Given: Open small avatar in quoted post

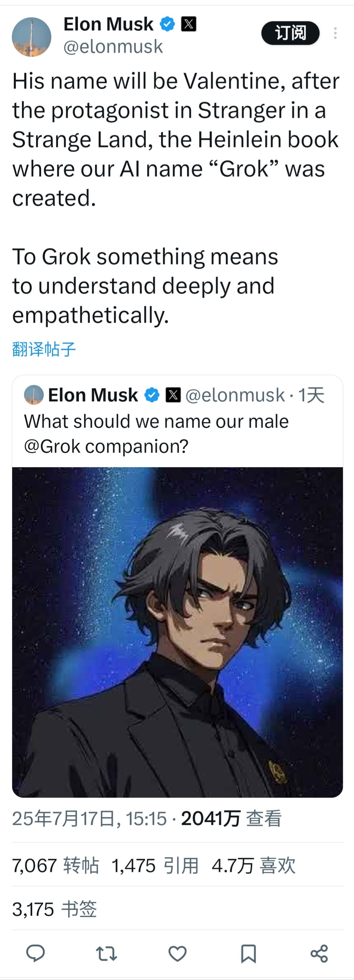Looking at the screenshot, I should click(x=34, y=395).
